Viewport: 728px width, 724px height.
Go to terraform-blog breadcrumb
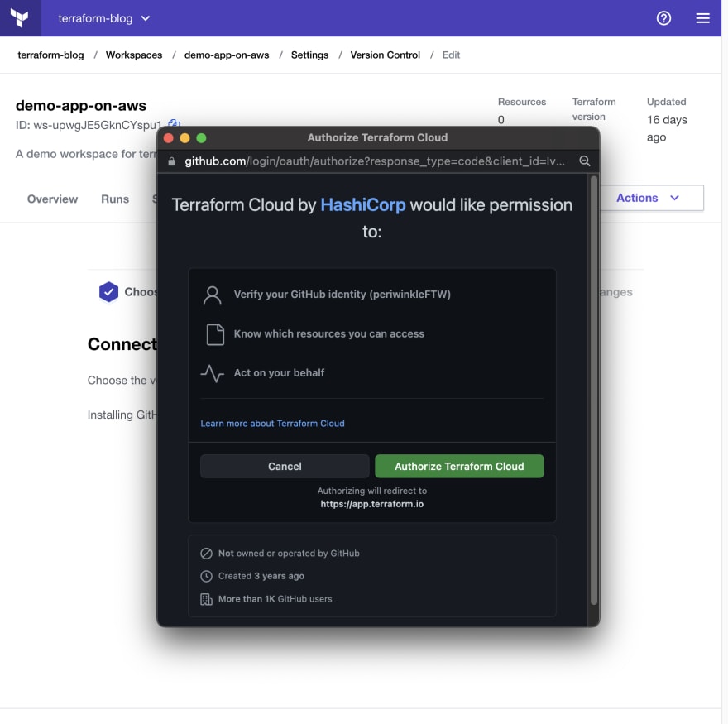pos(50,55)
